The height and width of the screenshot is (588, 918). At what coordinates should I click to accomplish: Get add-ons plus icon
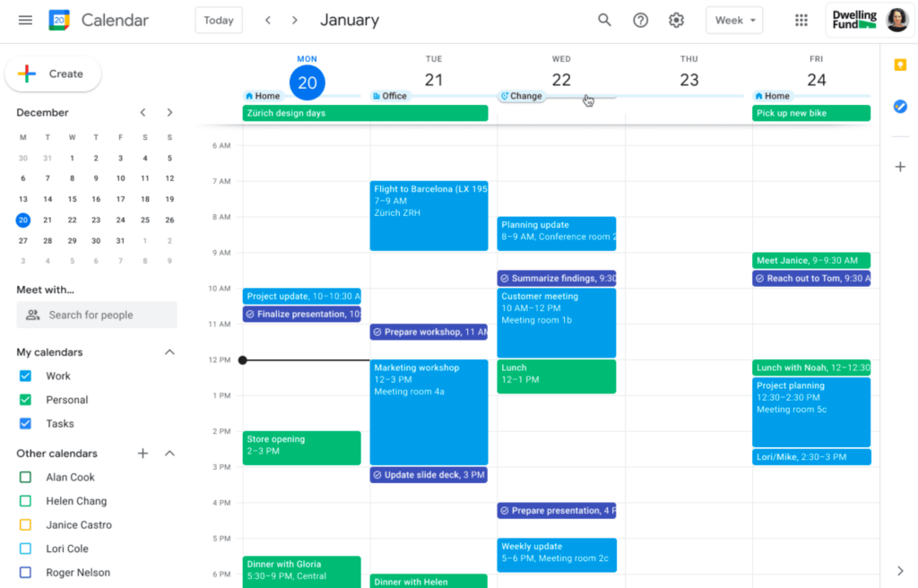coord(900,167)
